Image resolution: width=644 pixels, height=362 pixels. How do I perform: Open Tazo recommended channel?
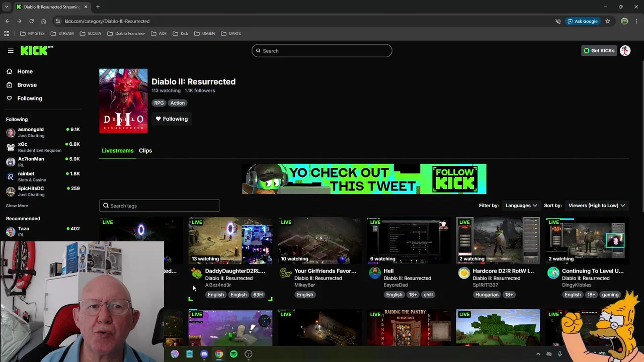(x=43, y=231)
